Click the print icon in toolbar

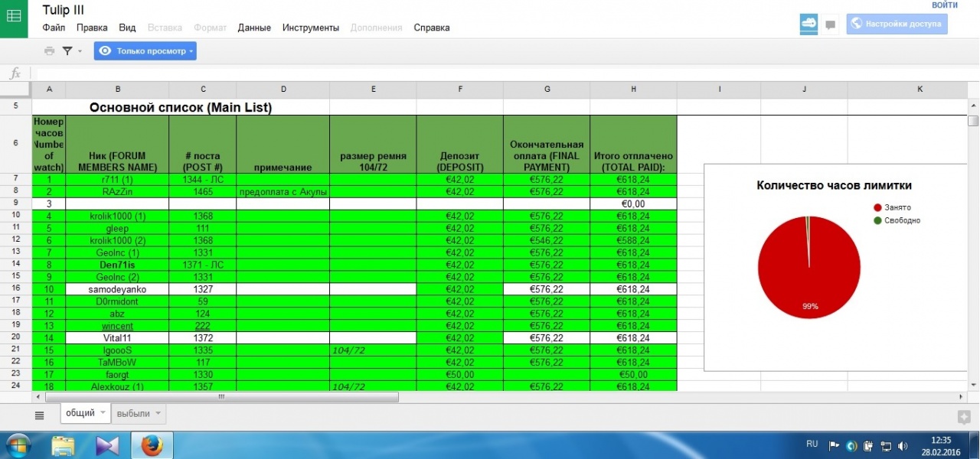pos(50,51)
